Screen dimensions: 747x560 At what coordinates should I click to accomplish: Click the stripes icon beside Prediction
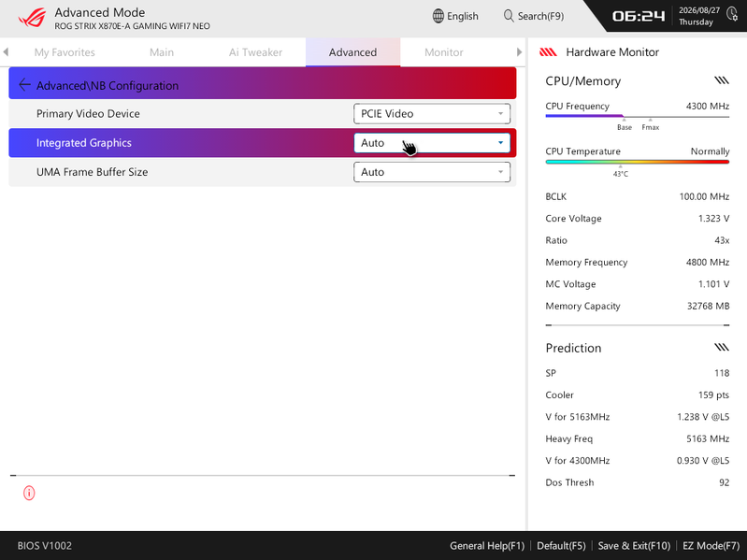click(x=722, y=347)
